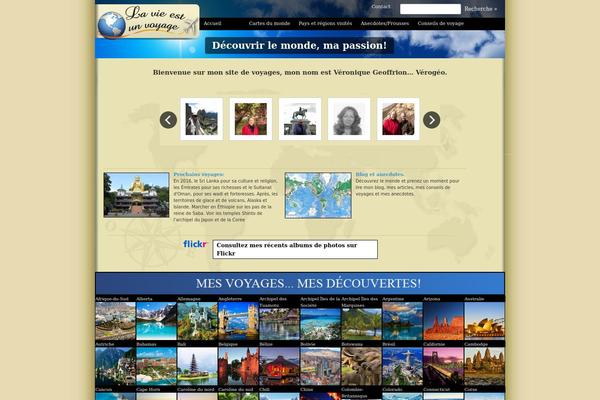Click the Contact link in the header
Image resolution: width=600 pixels, height=400 pixels.
pyautogui.click(x=381, y=7)
